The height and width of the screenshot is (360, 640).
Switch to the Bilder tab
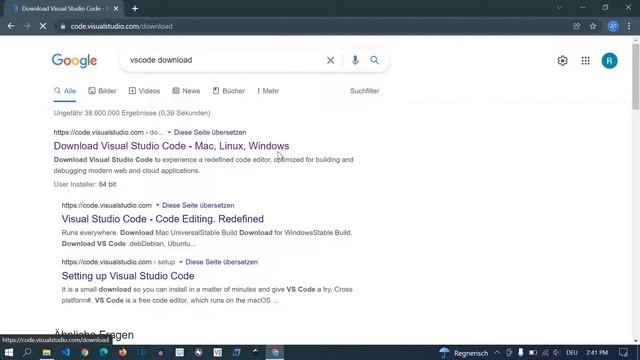pos(102,91)
